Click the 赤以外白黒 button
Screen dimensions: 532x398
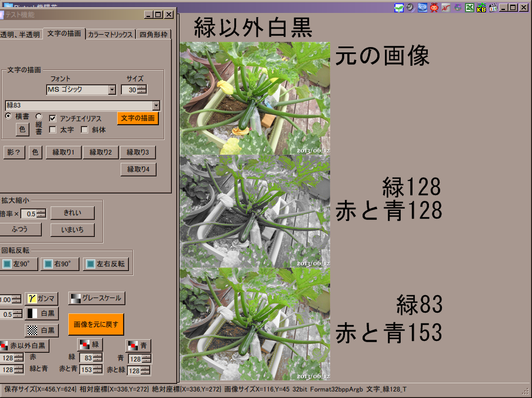click(x=24, y=346)
